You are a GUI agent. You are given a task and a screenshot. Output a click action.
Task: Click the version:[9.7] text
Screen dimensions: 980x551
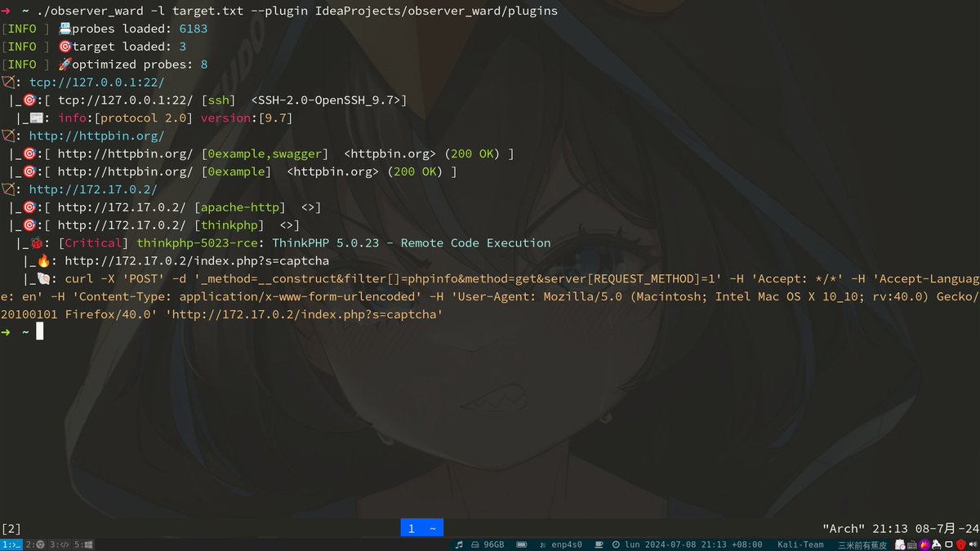pyautogui.click(x=247, y=118)
